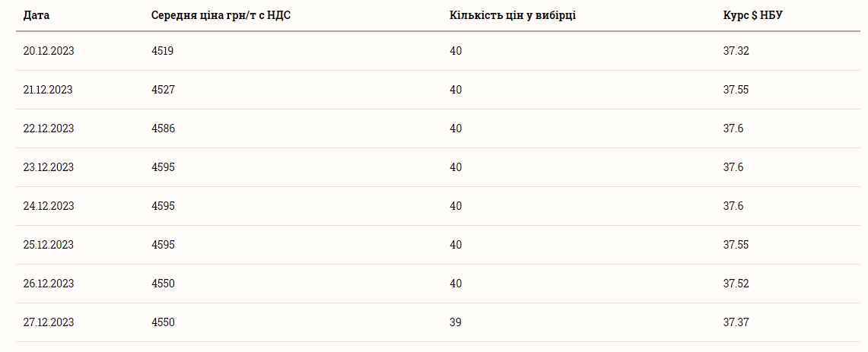Click the date 25.12.2023
This screenshot has width=868, height=352.
[49, 245]
